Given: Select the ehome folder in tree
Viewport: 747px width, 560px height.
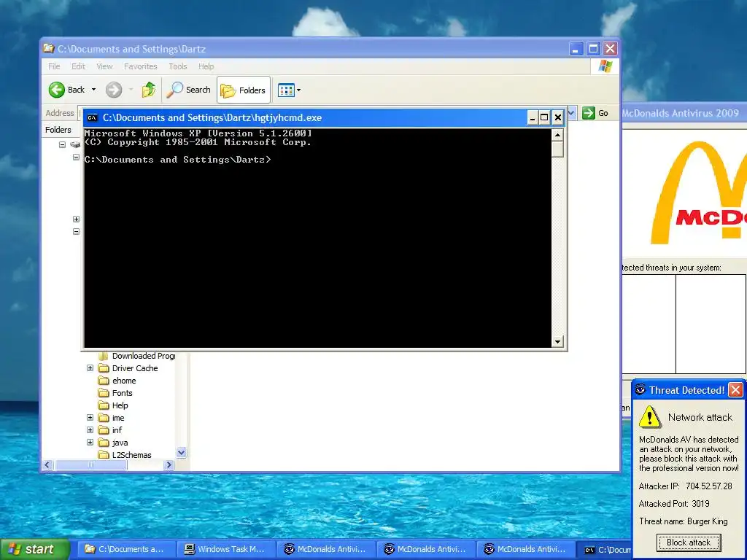Looking at the screenshot, I should tap(117, 381).
